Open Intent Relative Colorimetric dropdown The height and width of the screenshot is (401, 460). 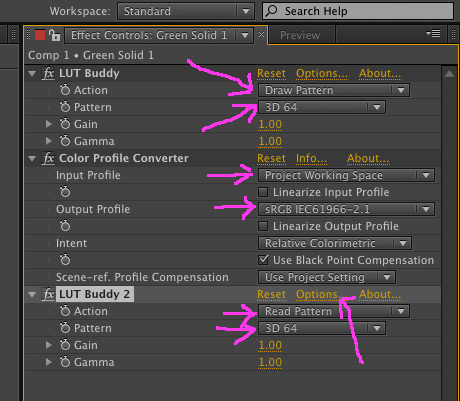(335, 243)
